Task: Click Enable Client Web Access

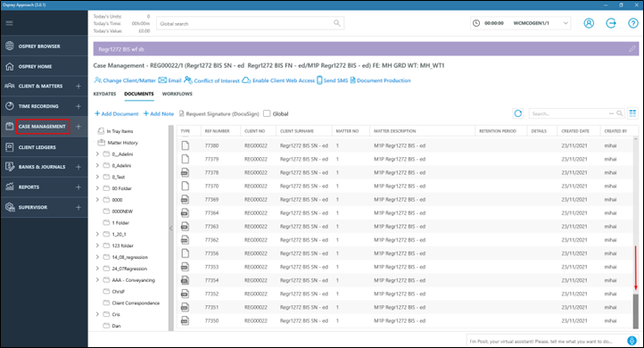Action: point(278,80)
